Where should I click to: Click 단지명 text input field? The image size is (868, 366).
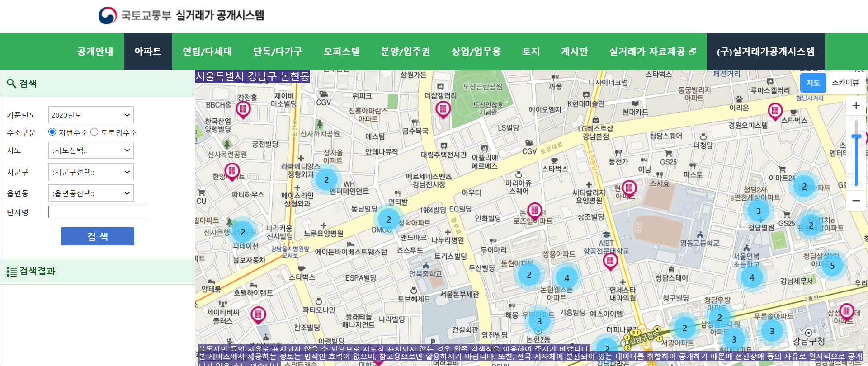pyautogui.click(x=97, y=212)
